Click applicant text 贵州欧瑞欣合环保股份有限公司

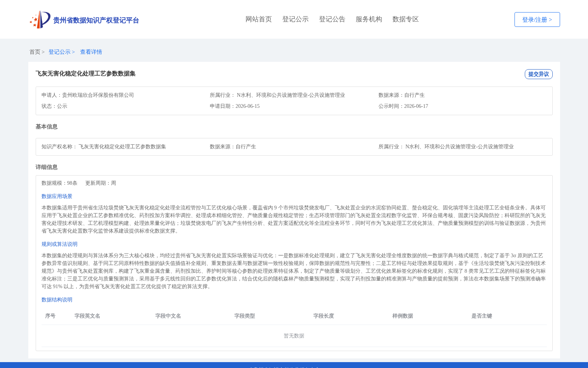98,95
